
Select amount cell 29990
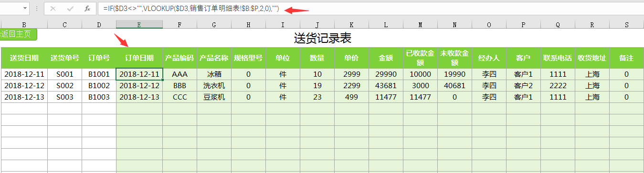pyautogui.click(x=386, y=74)
